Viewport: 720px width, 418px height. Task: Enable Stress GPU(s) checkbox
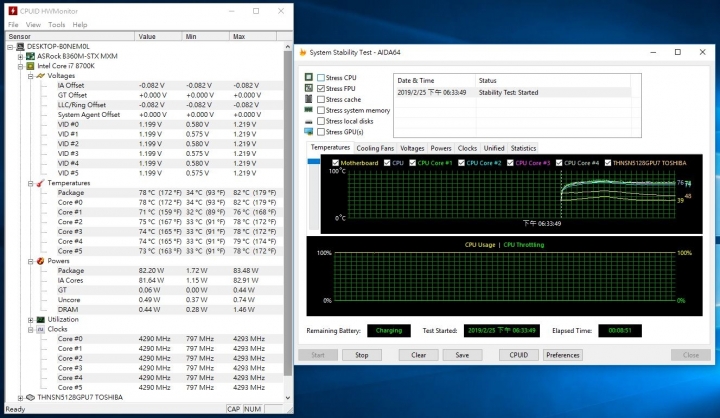321,132
